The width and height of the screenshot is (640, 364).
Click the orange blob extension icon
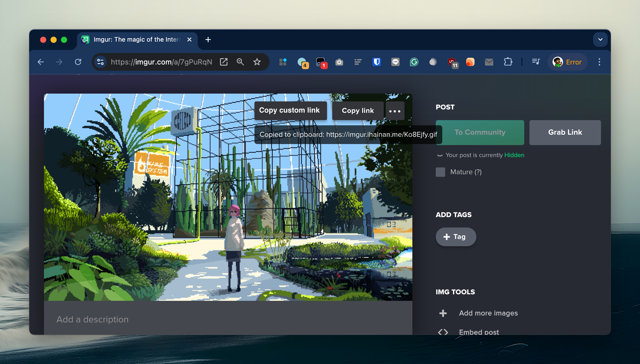click(470, 62)
